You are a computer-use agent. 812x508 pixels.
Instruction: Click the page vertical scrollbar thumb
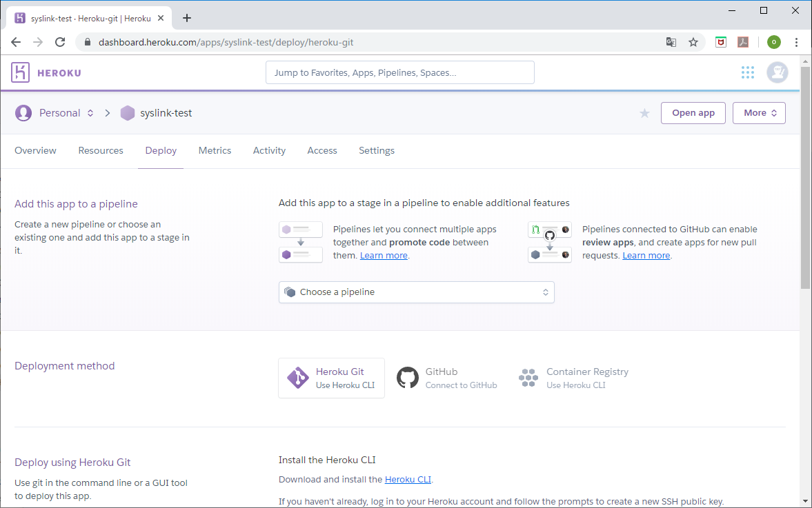click(x=804, y=178)
